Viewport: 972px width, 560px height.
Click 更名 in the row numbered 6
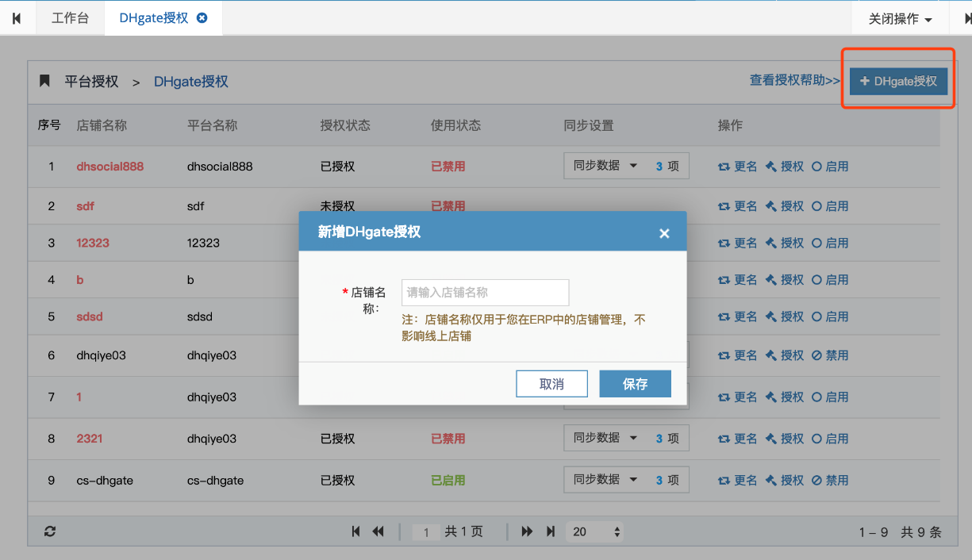tap(737, 355)
